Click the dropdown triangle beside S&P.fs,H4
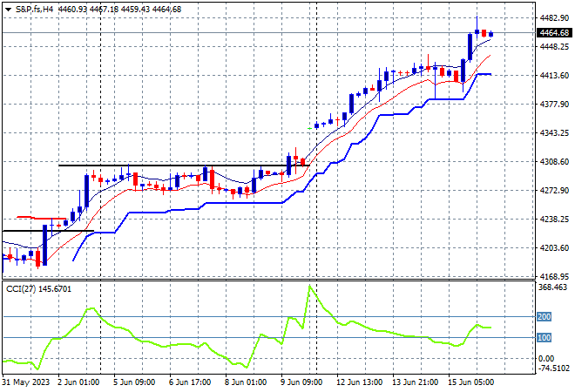575x392 pixels. [x=8, y=10]
